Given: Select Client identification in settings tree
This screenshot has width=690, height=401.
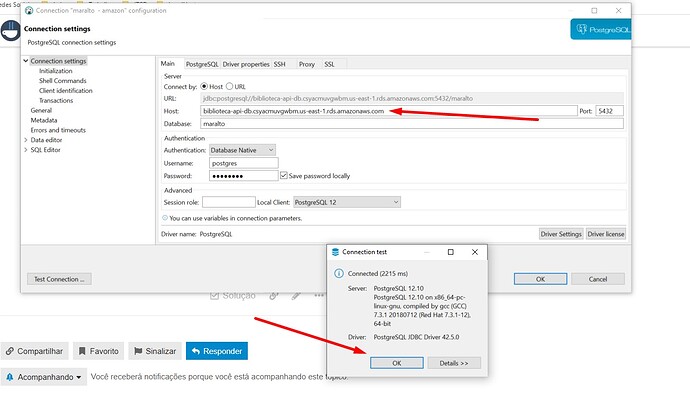Looking at the screenshot, I should click(x=66, y=91).
